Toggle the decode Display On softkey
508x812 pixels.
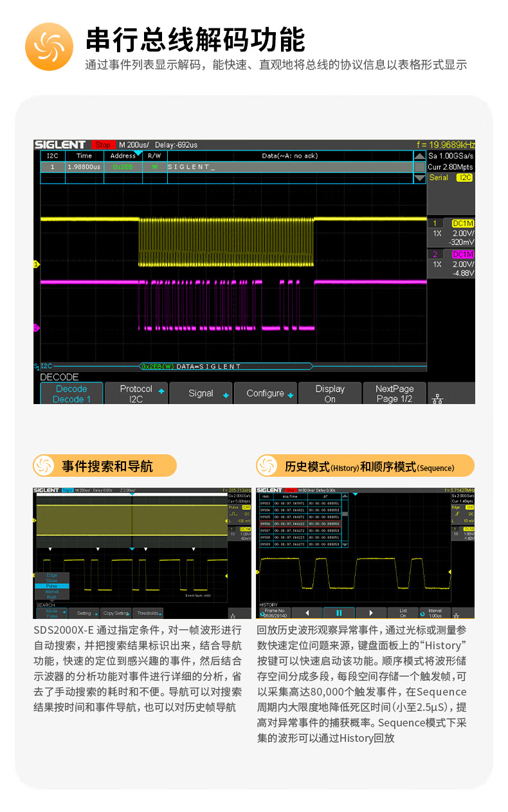(330, 394)
